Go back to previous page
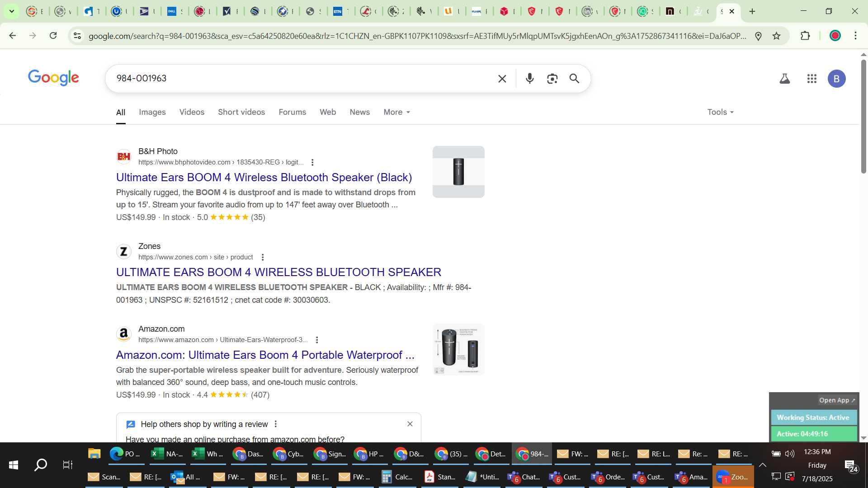 13,36
